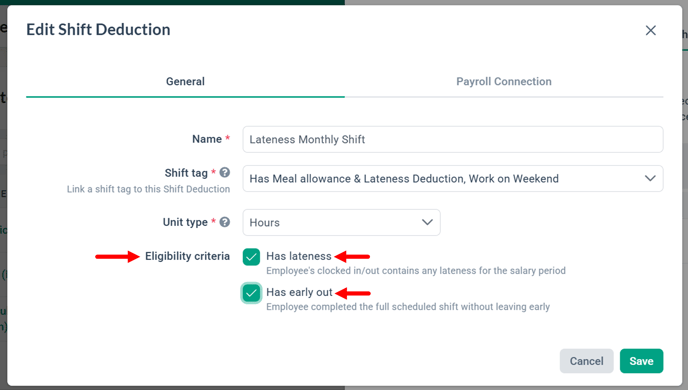The width and height of the screenshot is (688, 390).
Task: Click the 'Link a shift tag' helper text
Action: pos(148,189)
